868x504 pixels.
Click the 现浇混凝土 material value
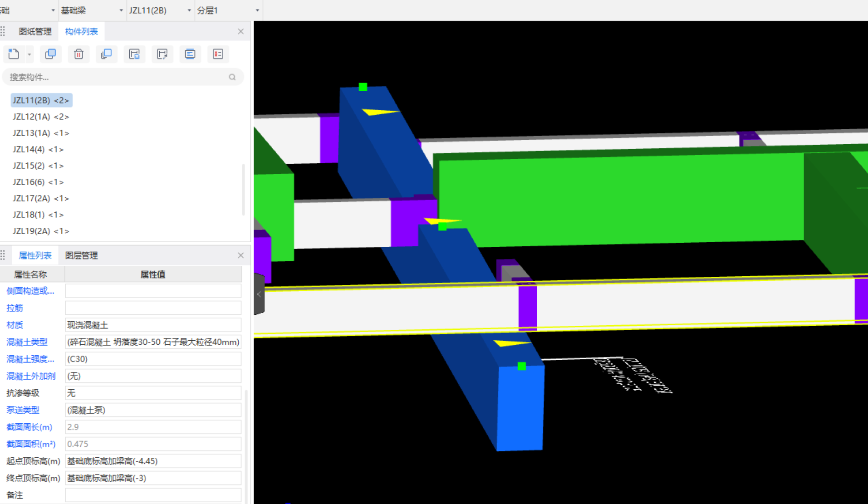pyautogui.click(x=153, y=325)
